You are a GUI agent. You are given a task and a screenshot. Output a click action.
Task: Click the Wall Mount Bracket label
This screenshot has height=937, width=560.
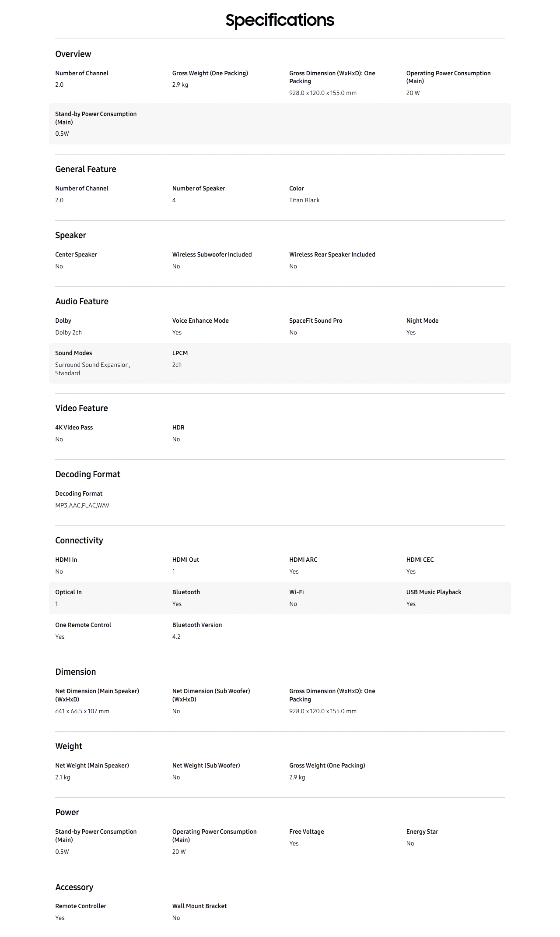click(199, 906)
